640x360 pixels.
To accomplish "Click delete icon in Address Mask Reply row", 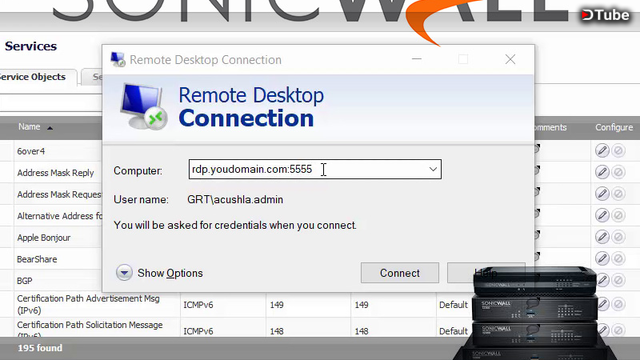I will [619, 172].
